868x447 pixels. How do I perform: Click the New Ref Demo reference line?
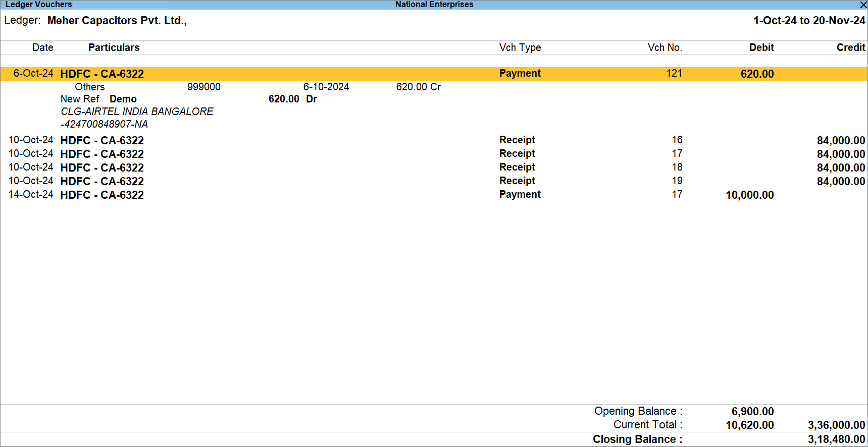tap(189, 99)
